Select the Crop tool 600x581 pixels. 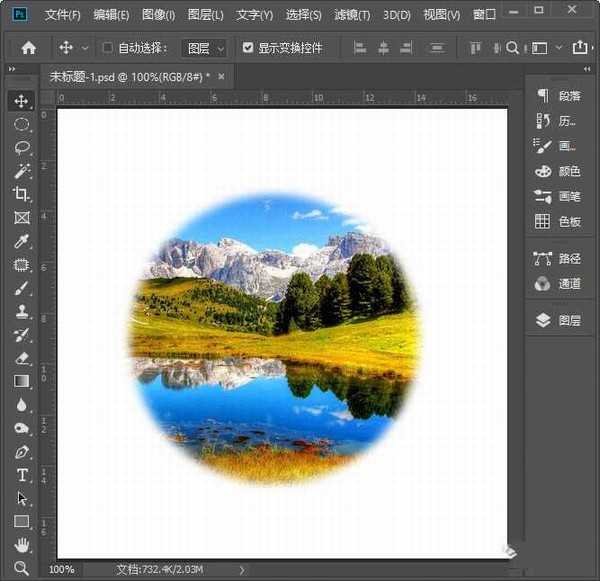coord(21,194)
